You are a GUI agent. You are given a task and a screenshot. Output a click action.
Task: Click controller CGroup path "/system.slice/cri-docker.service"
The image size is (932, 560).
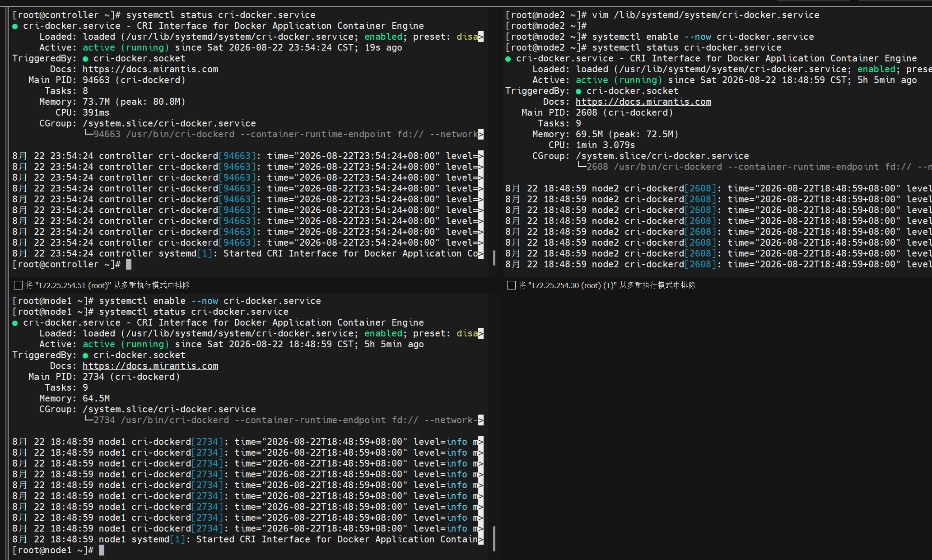point(169,123)
